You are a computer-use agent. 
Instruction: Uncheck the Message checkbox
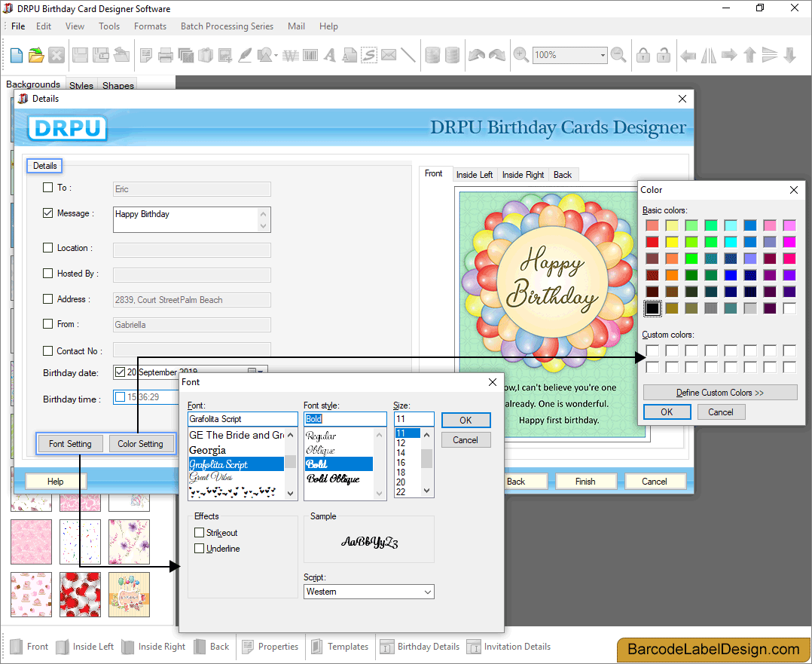(x=47, y=213)
